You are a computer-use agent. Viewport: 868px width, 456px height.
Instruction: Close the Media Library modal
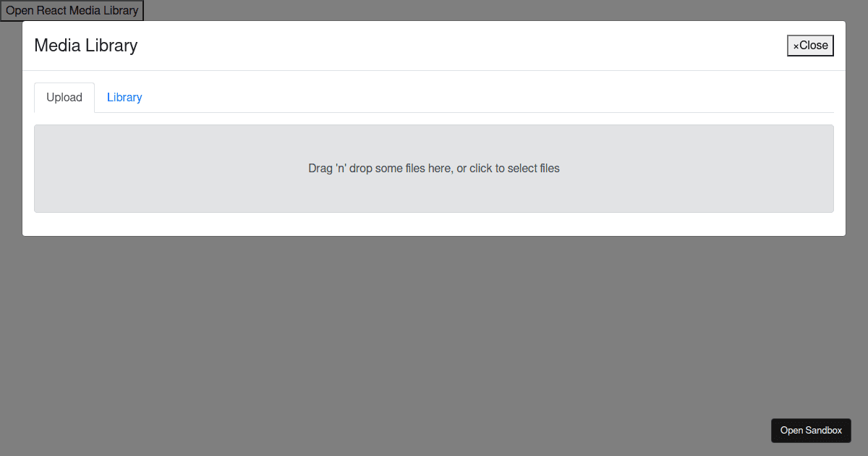pos(810,46)
